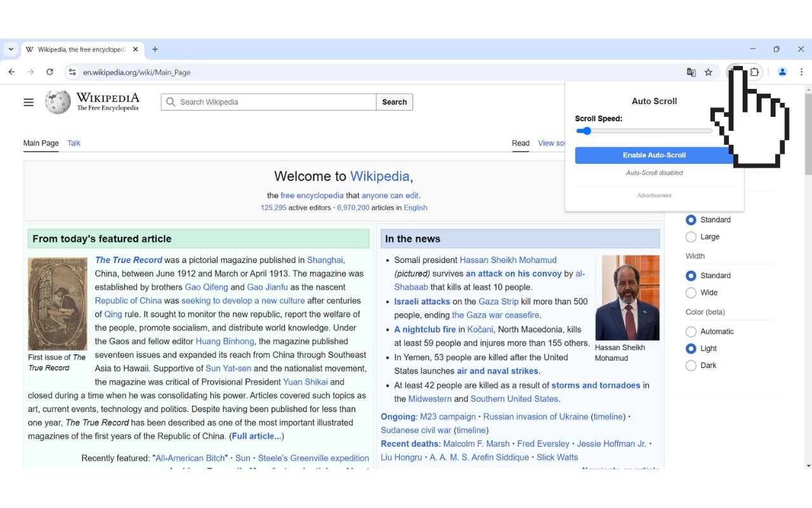The image size is (812, 508).
Task: Open the 'A nightclub fire' link
Action: (425, 330)
